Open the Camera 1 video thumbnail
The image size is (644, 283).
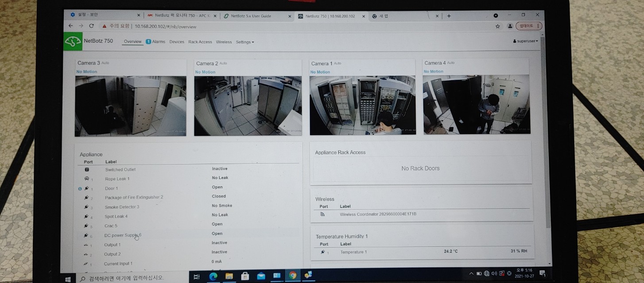click(x=362, y=105)
